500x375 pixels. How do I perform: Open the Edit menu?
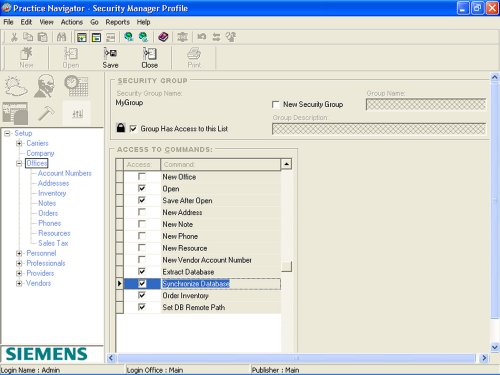pos(26,22)
